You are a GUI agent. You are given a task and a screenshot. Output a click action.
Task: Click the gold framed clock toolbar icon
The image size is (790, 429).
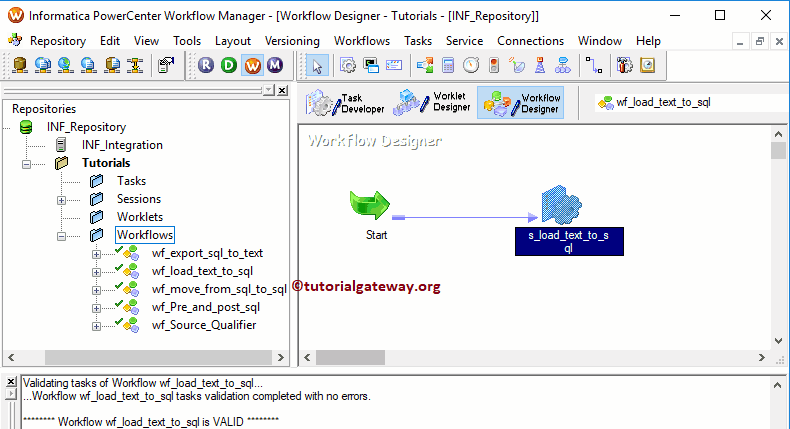[647, 66]
